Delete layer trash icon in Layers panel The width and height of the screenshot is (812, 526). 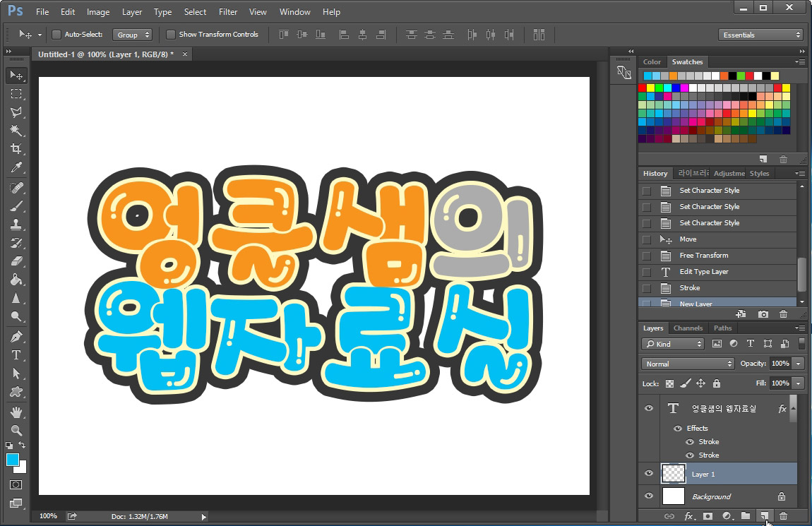click(784, 515)
